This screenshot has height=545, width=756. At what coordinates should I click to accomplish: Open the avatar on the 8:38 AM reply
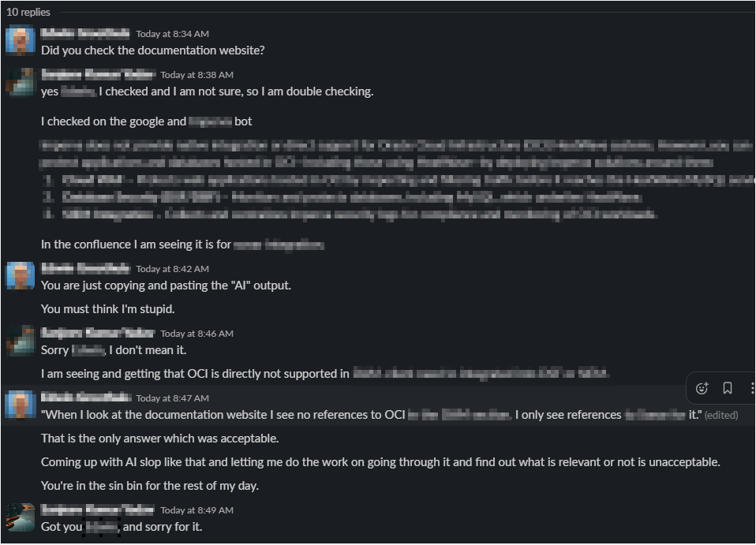pyautogui.click(x=21, y=82)
